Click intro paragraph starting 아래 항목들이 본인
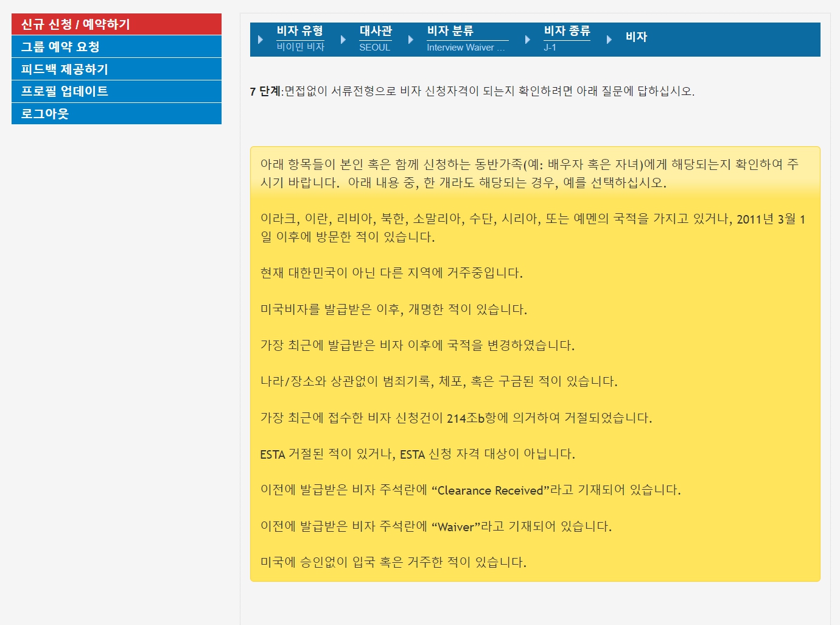 click(530, 174)
